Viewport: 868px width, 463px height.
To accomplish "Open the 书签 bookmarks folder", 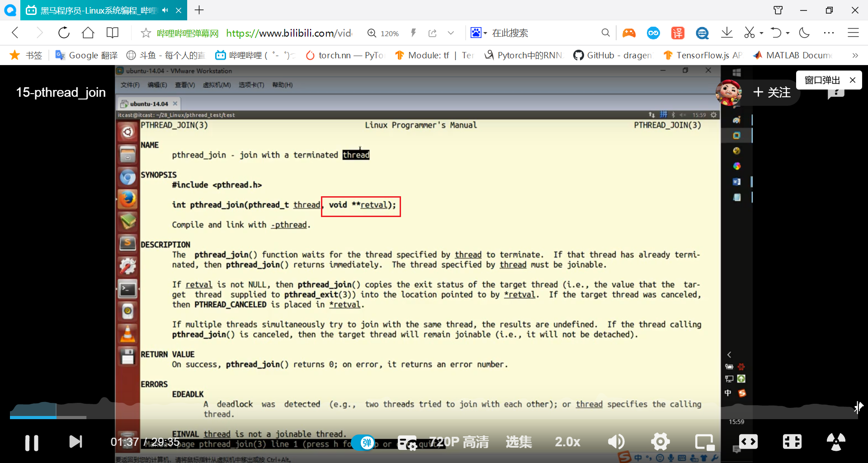I will [x=26, y=55].
